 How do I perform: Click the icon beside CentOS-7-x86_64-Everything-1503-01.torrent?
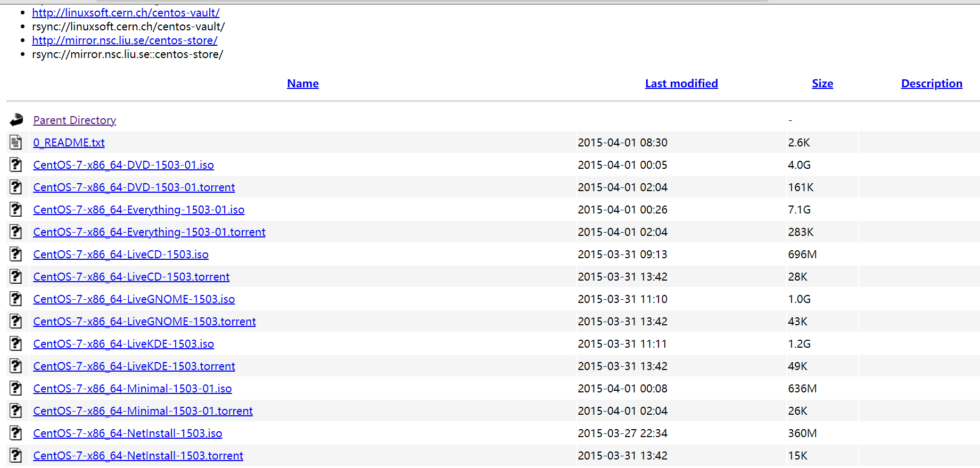pyautogui.click(x=16, y=232)
